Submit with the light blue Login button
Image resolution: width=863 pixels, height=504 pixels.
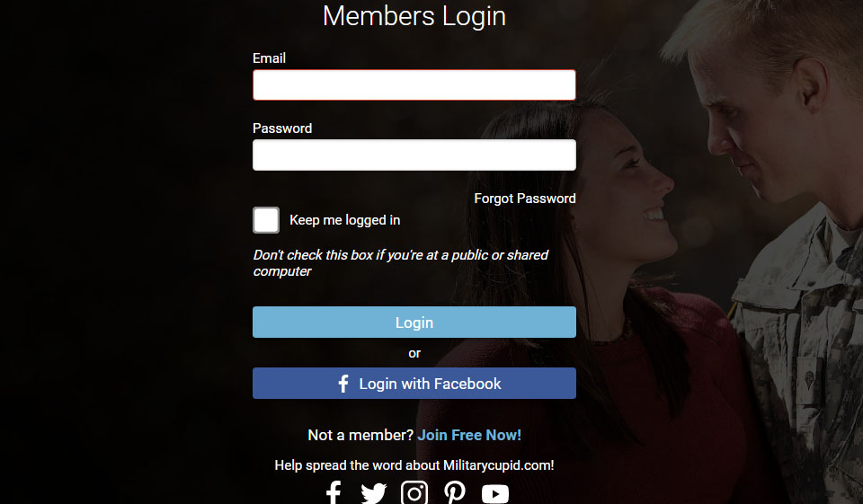point(414,322)
